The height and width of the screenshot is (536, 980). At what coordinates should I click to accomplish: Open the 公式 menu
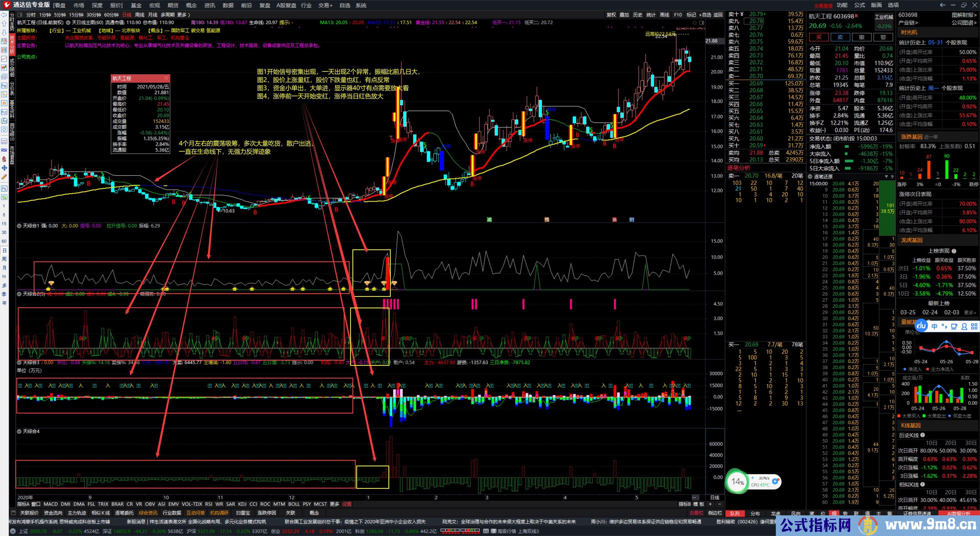[860, 5]
